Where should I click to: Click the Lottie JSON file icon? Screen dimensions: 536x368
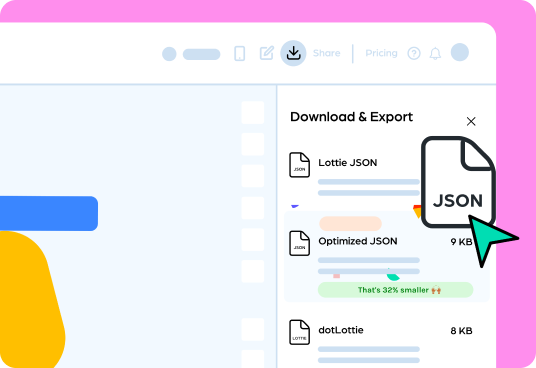click(299, 165)
